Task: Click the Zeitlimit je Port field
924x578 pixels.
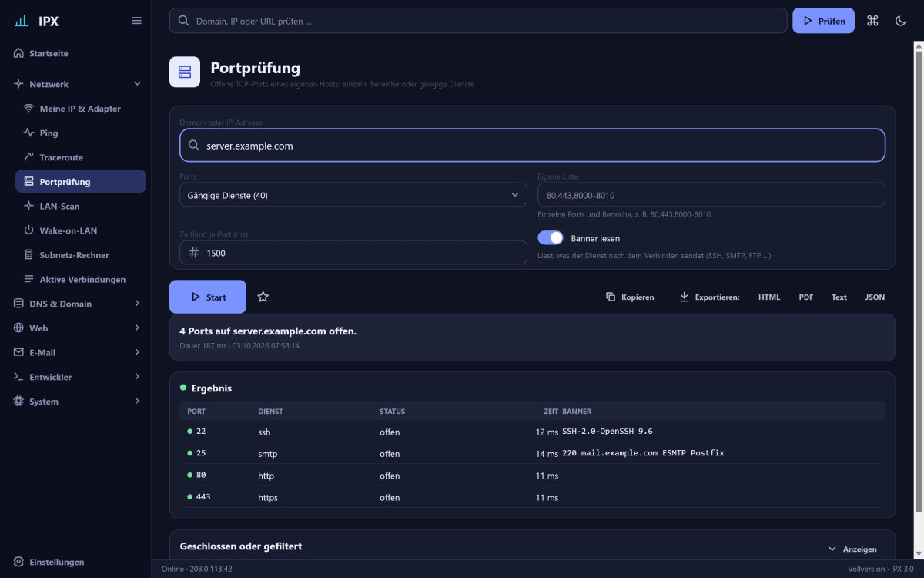Action: [x=353, y=253]
